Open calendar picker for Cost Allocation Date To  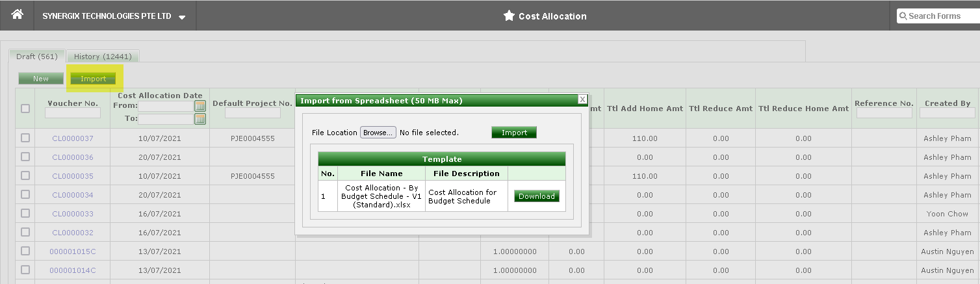200,119
